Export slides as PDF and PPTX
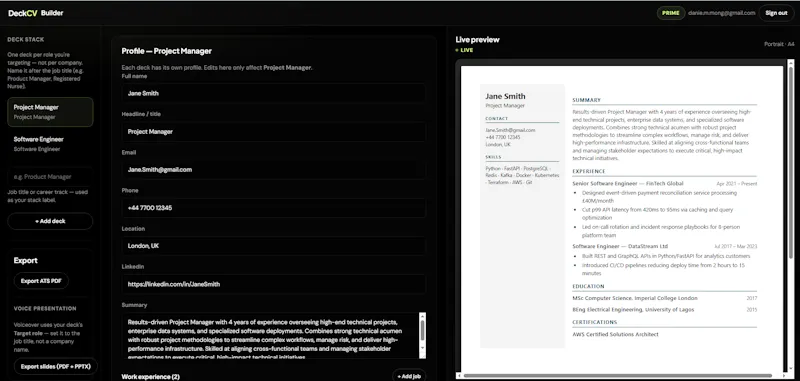Screen dimensions: 800x381 [56, 366]
